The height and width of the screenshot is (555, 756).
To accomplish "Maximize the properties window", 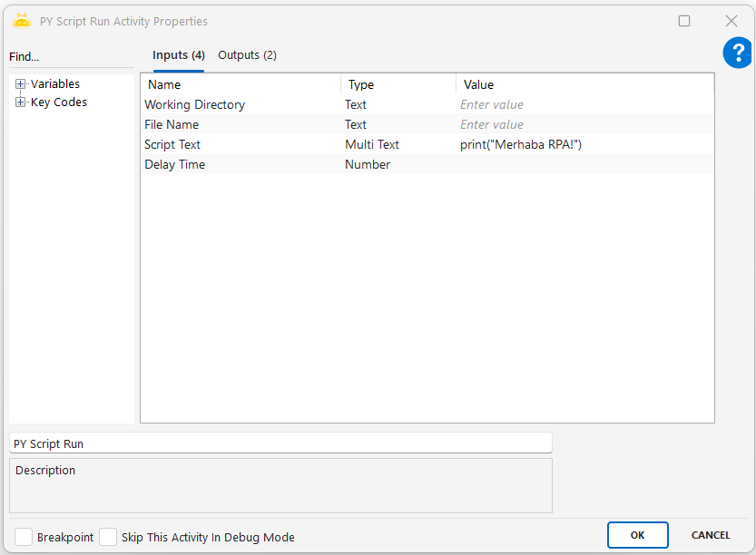I will (684, 21).
